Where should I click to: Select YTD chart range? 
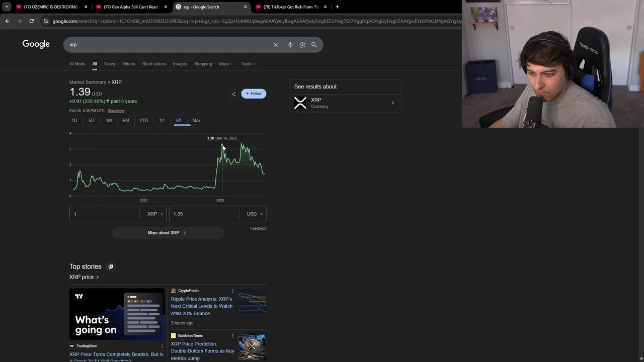tap(144, 121)
